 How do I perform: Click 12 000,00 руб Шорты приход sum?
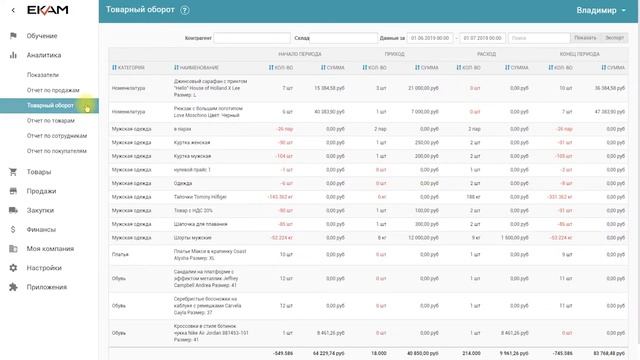[423, 238]
